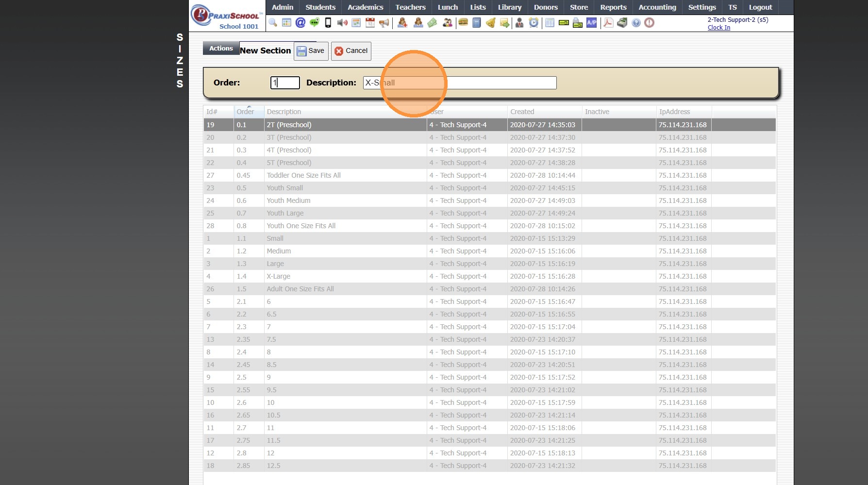Select the 'Adult One Size Fits All' row
The height and width of the screenshot is (485, 868).
tap(489, 289)
